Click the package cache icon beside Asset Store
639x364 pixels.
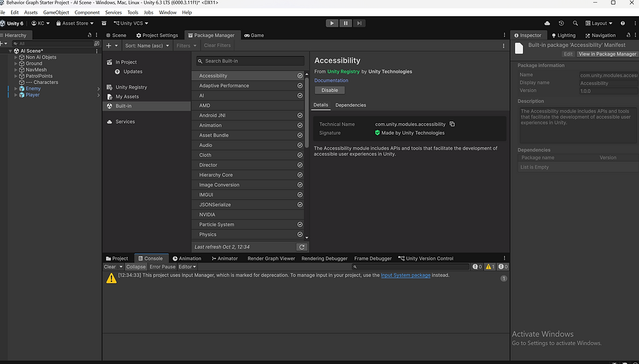click(104, 23)
